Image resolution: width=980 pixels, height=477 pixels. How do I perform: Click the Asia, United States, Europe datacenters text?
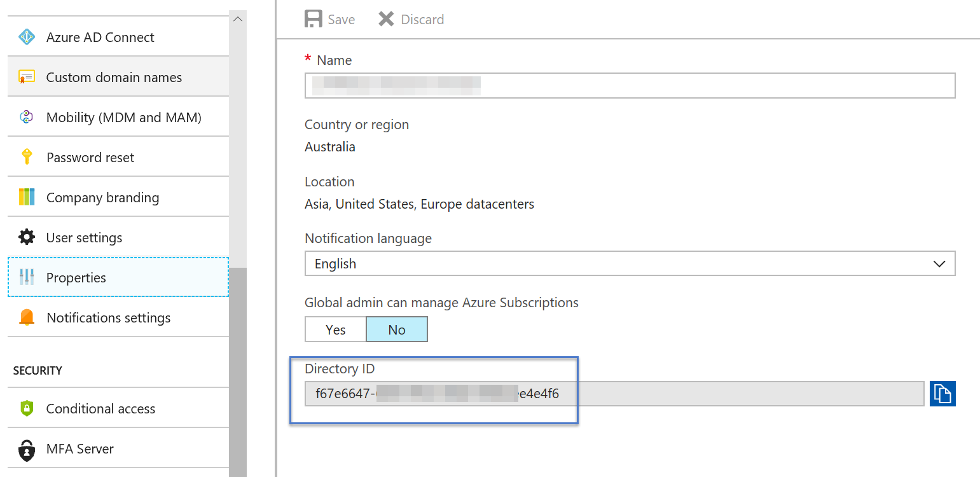tap(419, 204)
